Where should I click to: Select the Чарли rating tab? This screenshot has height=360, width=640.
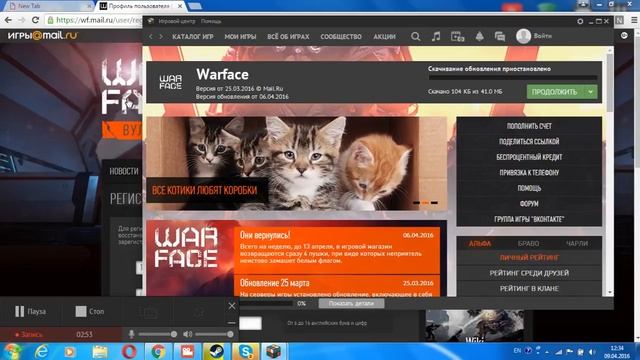pyautogui.click(x=576, y=244)
